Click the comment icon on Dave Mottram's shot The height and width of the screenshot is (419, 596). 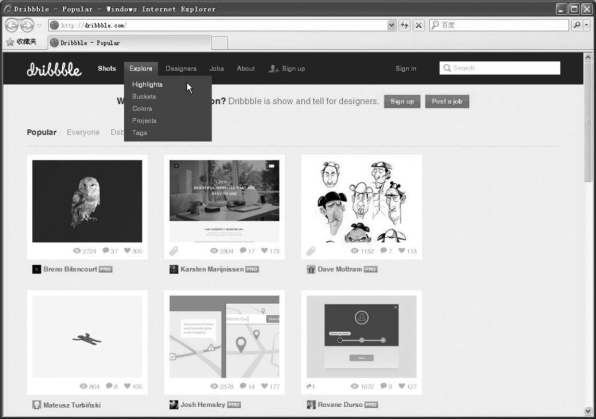tap(384, 251)
